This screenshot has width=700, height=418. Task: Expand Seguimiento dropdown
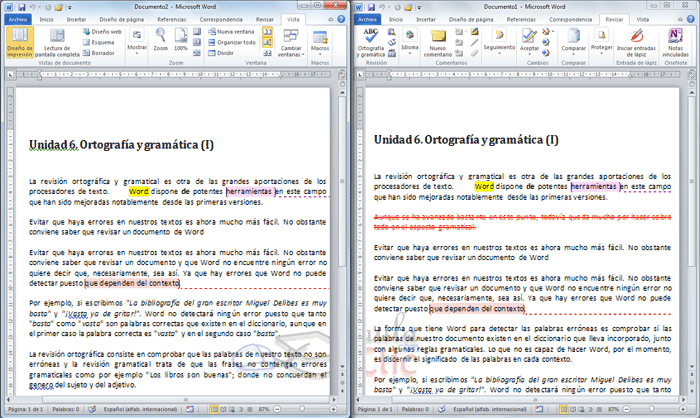pos(499,42)
